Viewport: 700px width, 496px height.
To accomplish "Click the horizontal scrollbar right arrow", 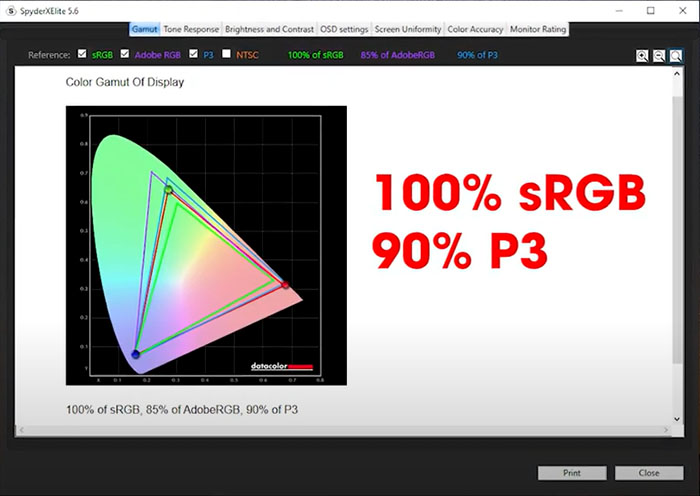I will click(x=666, y=430).
